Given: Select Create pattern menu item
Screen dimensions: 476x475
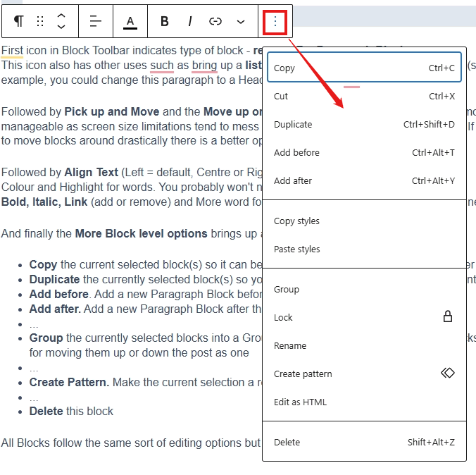Looking at the screenshot, I should click(x=364, y=374).
